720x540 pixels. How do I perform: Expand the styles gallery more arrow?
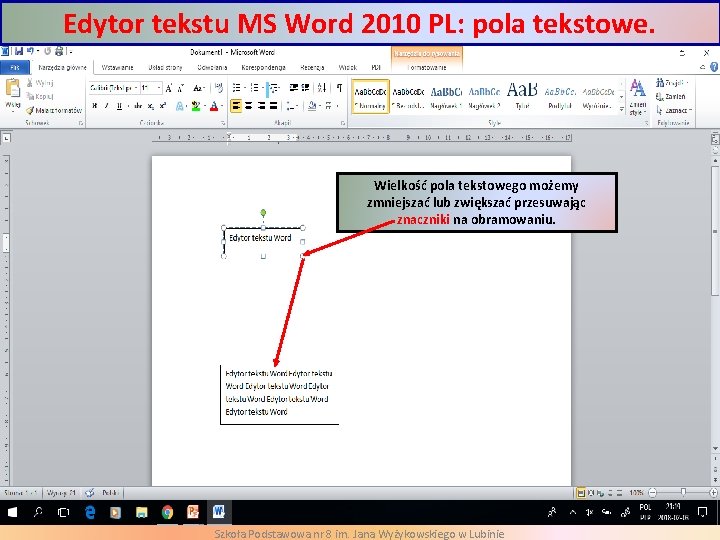pyautogui.click(x=622, y=110)
